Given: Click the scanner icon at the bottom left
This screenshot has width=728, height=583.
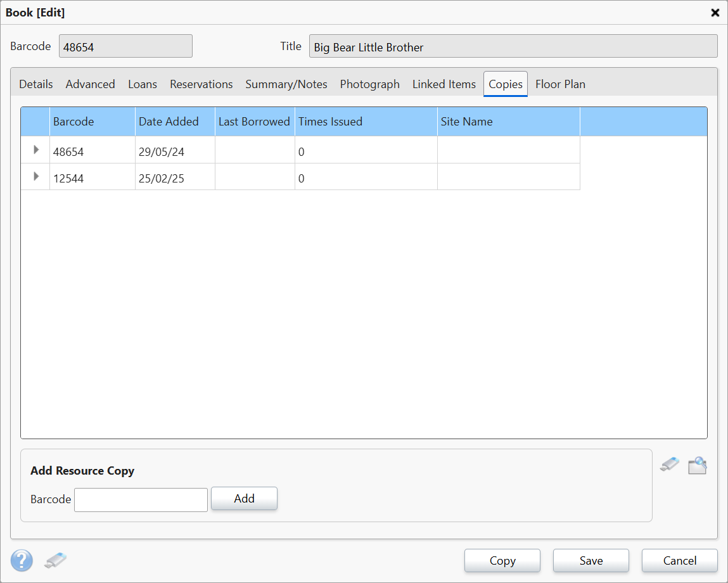Looking at the screenshot, I should point(55,560).
